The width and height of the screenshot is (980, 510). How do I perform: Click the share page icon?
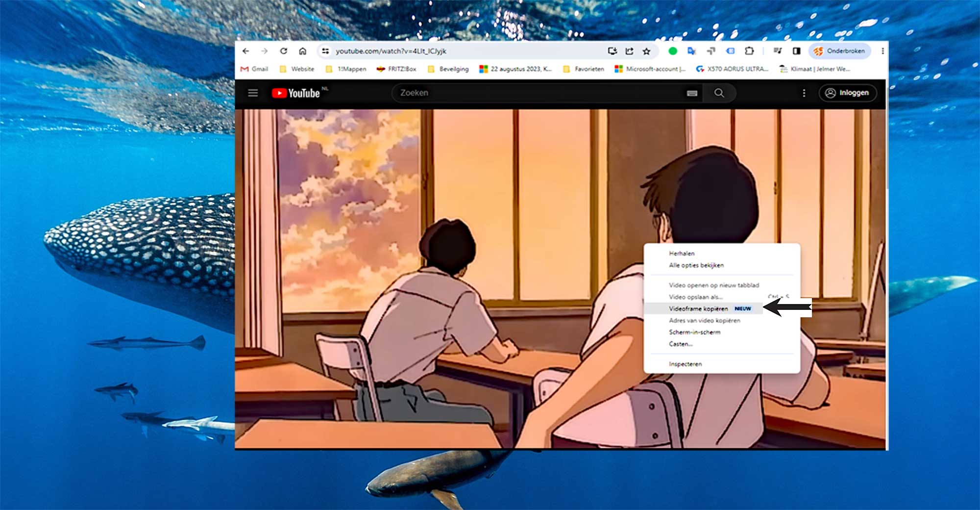click(629, 51)
